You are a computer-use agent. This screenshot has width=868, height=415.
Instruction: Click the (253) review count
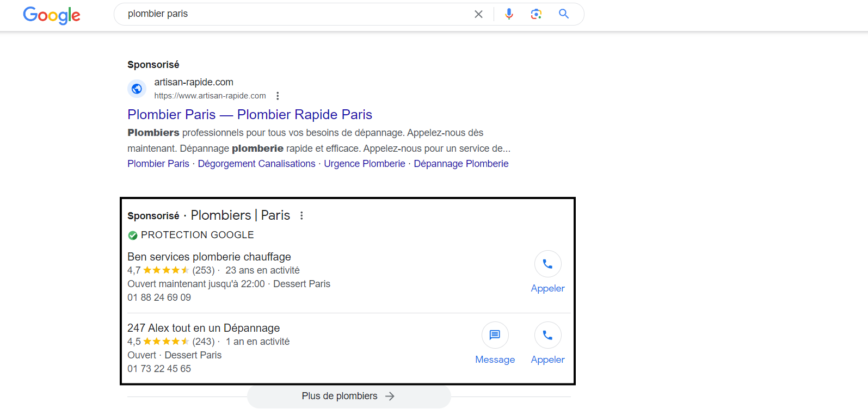point(204,270)
